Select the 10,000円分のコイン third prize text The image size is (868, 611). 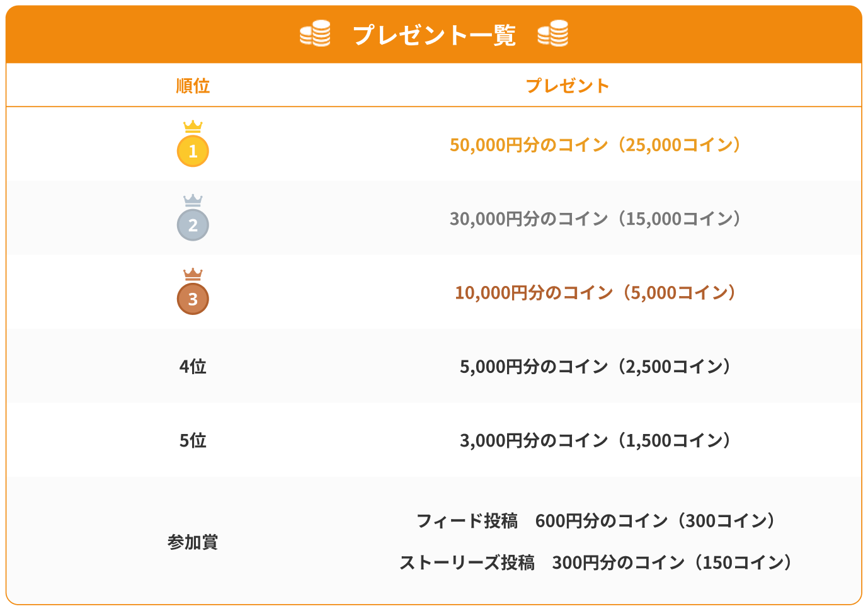(595, 292)
